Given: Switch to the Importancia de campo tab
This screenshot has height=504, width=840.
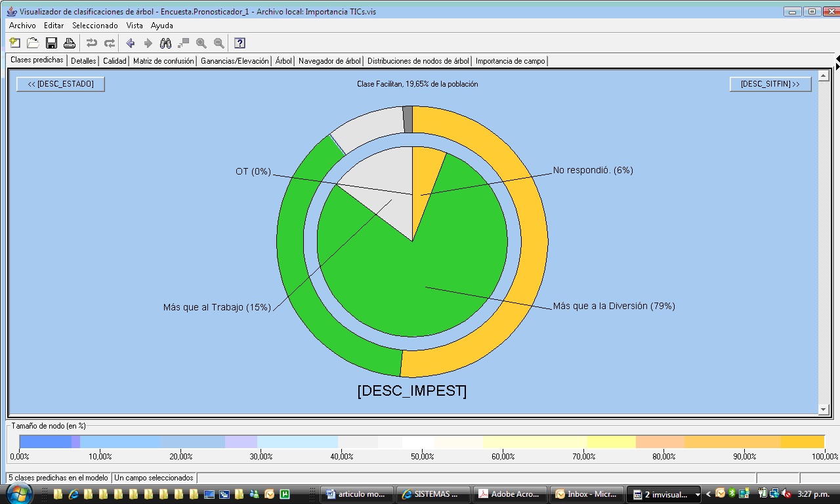Looking at the screenshot, I should [x=510, y=61].
